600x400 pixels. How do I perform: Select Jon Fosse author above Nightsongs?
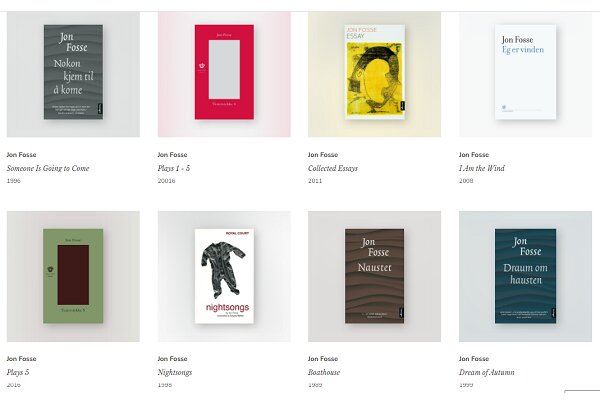[x=172, y=359]
